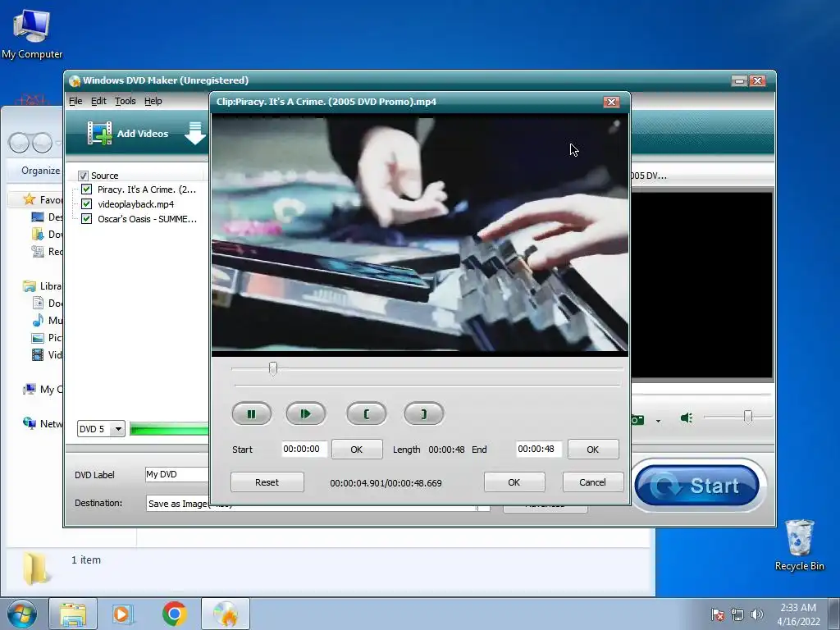Click the system tray volume icon

coord(757,614)
